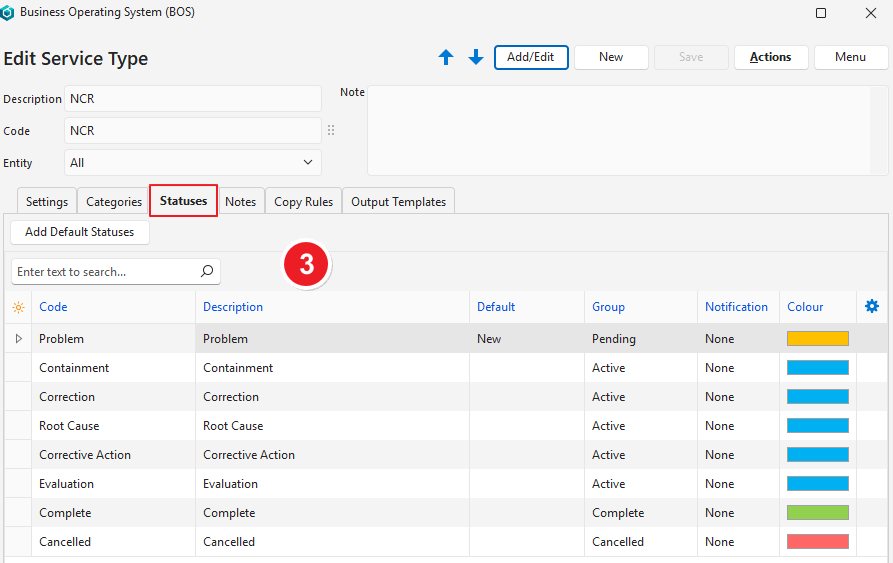
Task: Switch to the Categories tab
Action: click(114, 202)
